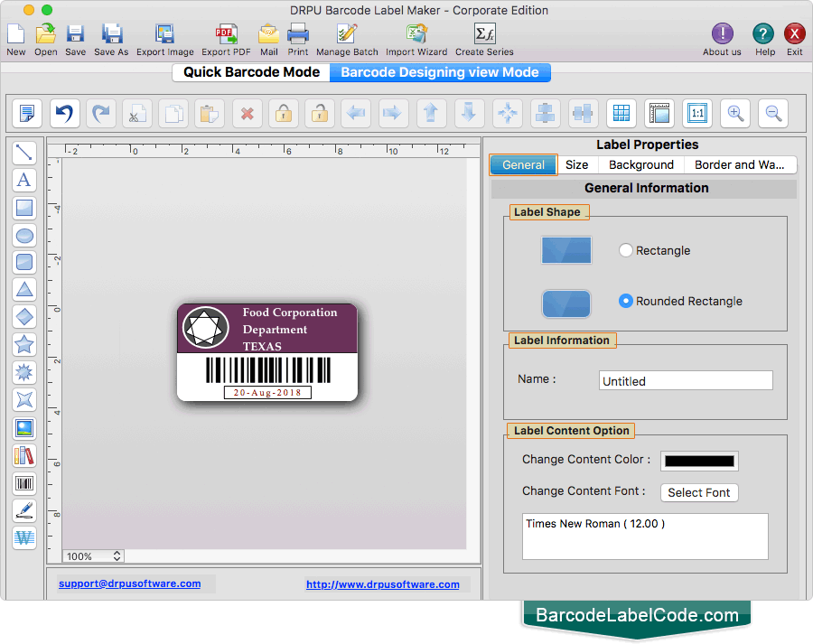The height and width of the screenshot is (644, 813).
Task: Zoom out of the label canvas
Action: 773,113
